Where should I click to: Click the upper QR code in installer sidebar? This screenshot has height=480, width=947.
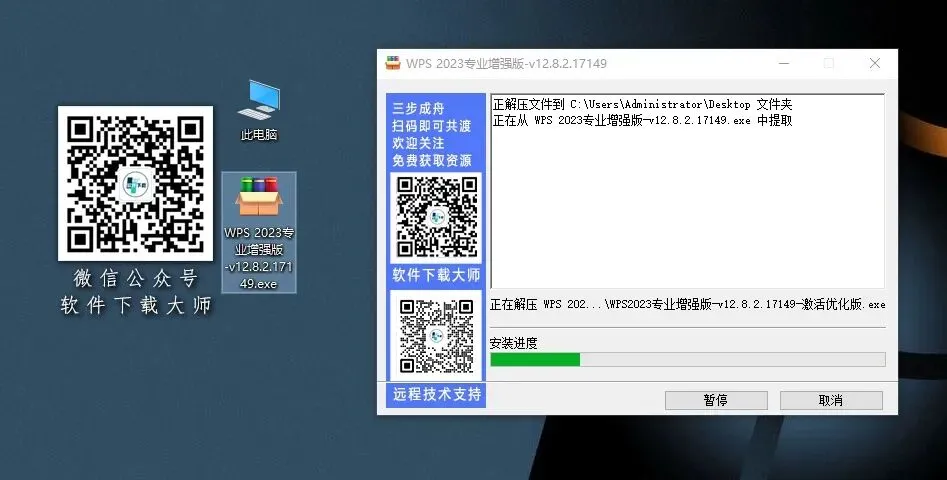tap(436, 217)
